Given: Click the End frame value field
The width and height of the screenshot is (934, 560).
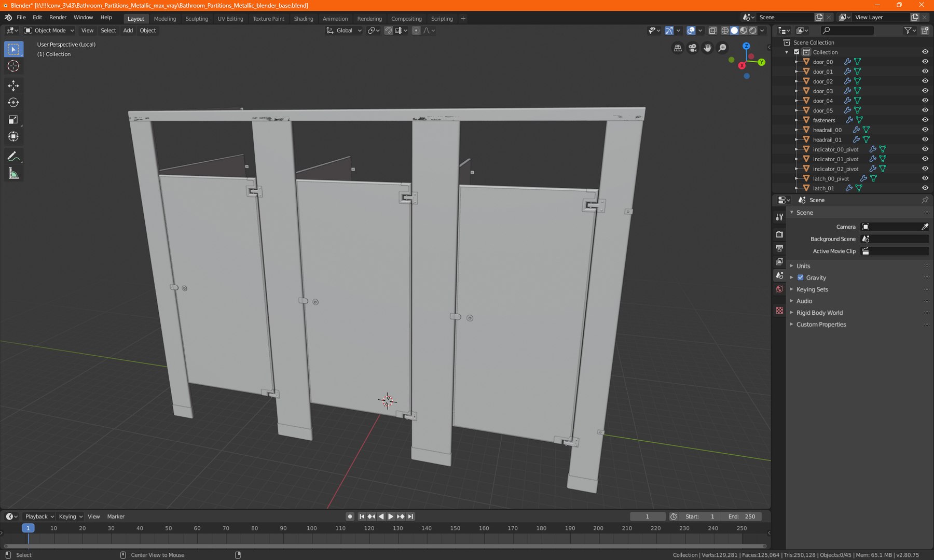Looking at the screenshot, I should [x=742, y=516].
